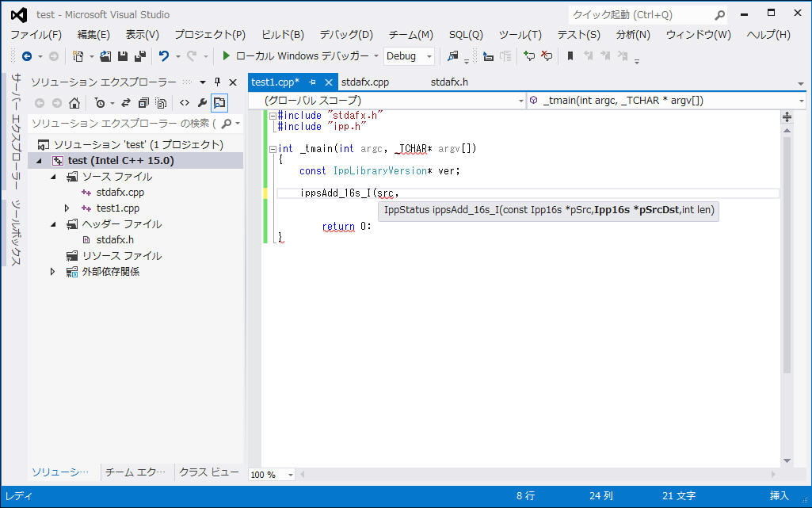This screenshot has width=812, height=508.
Task: Click the Open File toolbar icon
Action: pyautogui.click(x=105, y=56)
